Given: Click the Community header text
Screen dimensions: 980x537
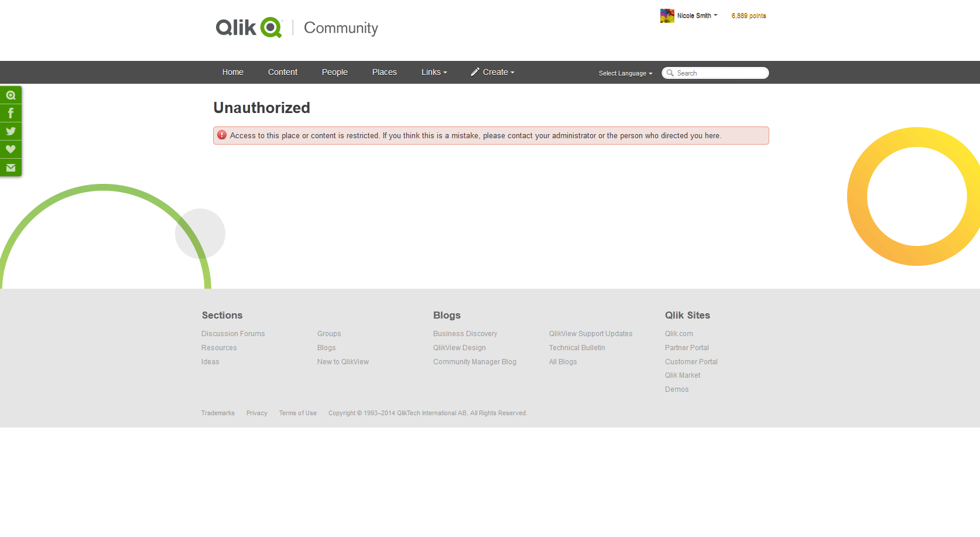Looking at the screenshot, I should click(x=341, y=28).
